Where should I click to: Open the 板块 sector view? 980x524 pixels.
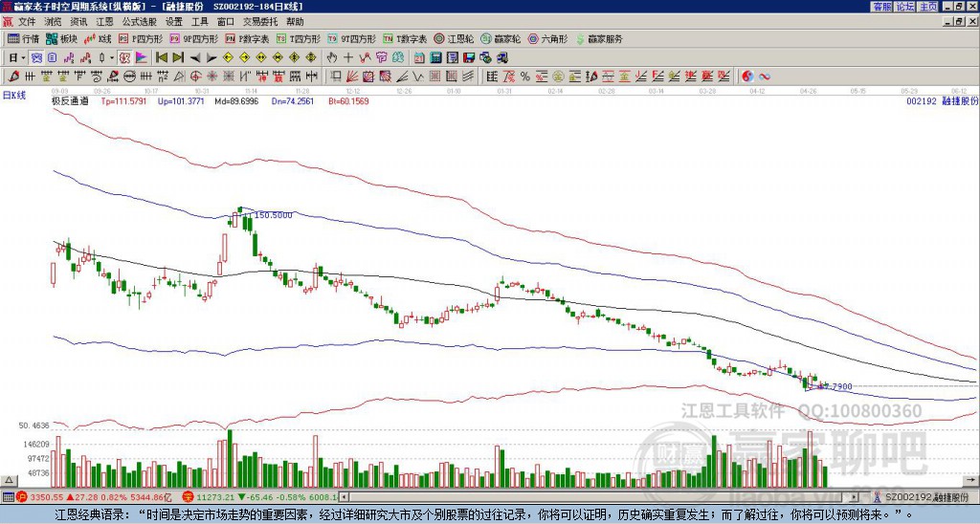tap(61, 38)
